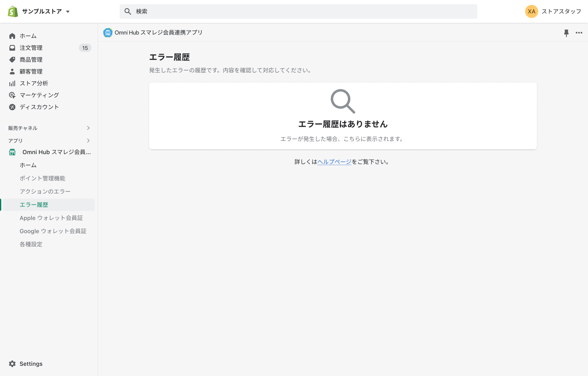Image resolution: width=588 pixels, height=376 pixels.
Task: Click the マーケティング target icon
Action: click(x=12, y=95)
